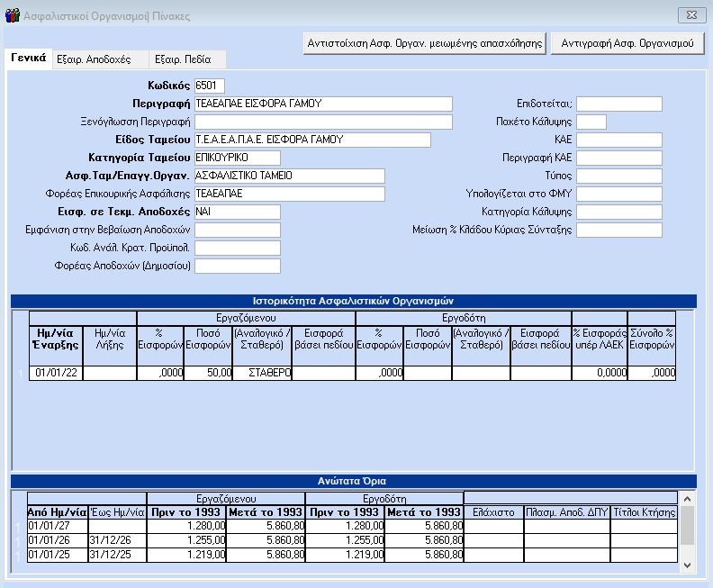Switch to the Εξαιρ. Αποδοχές tab
Viewport: 713px width, 588px height.
pyautogui.click(x=94, y=59)
